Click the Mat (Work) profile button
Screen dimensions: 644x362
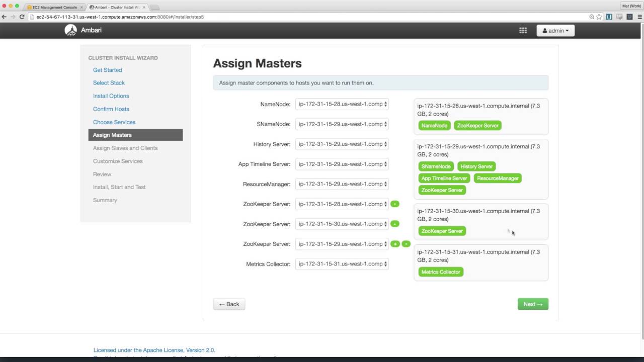631,6
